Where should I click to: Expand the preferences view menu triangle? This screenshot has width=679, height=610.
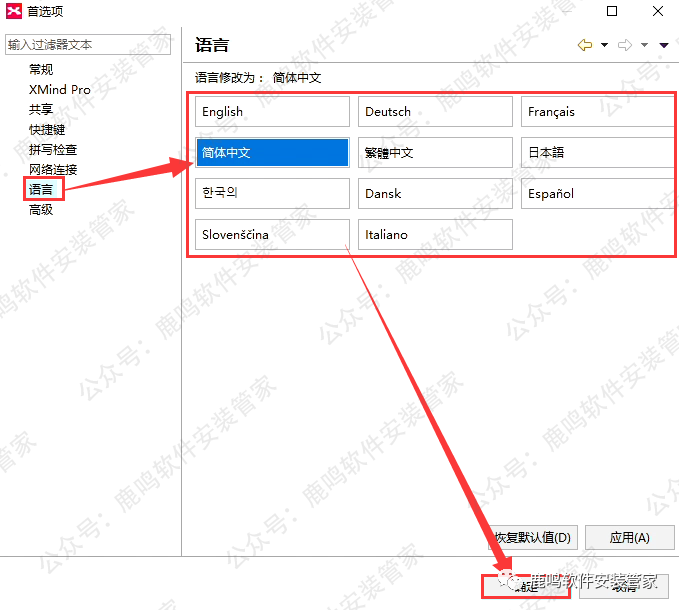(x=663, y=45)
